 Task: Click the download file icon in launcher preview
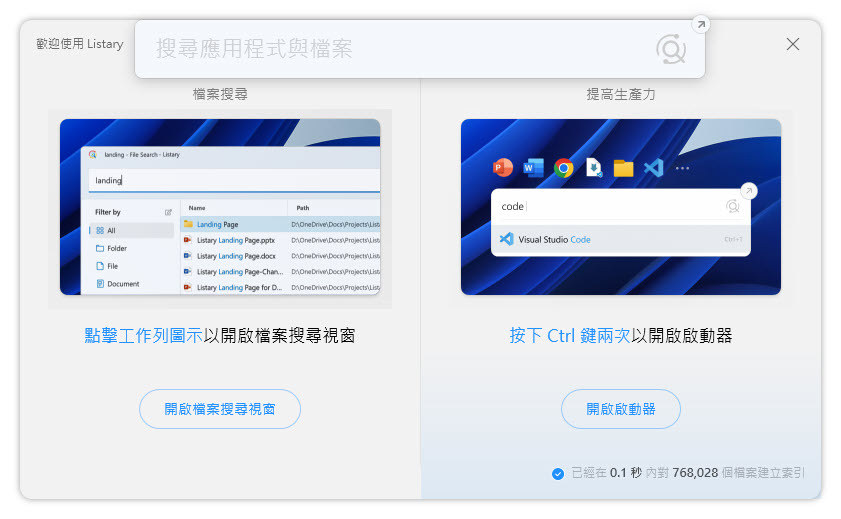(x=593, y=168)
